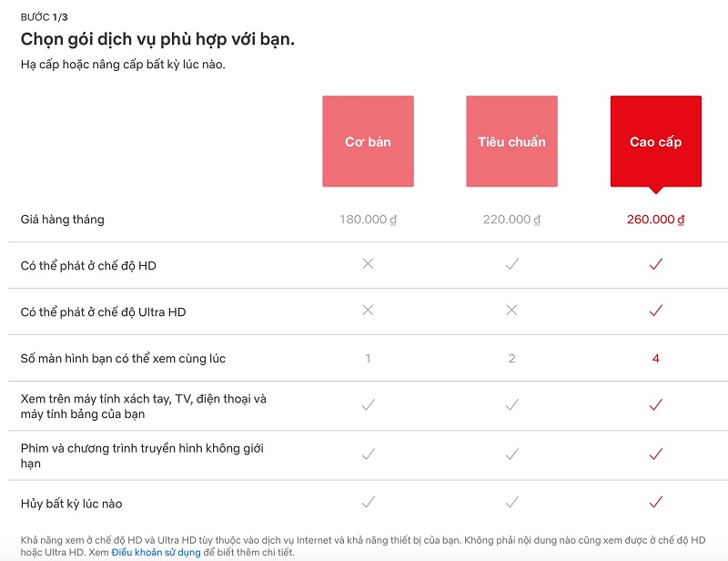Select the Cao cấp plan tile
728x561 pixels.
point(655,141)
